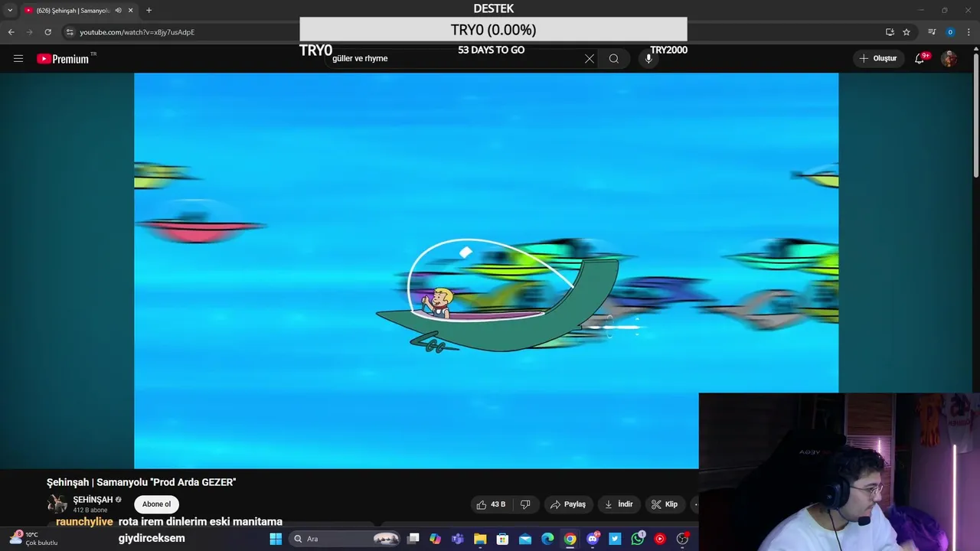
Task: Open the tab search dropdown arrow
Action: (x=10, y=10)
